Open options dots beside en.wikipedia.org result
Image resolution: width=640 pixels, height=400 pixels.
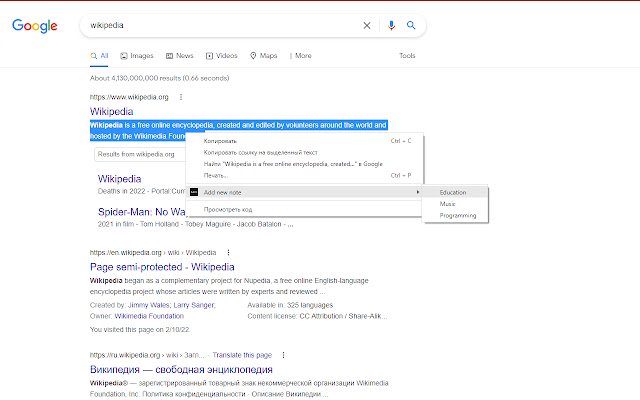pyautogui.click(x=228, y=253)
